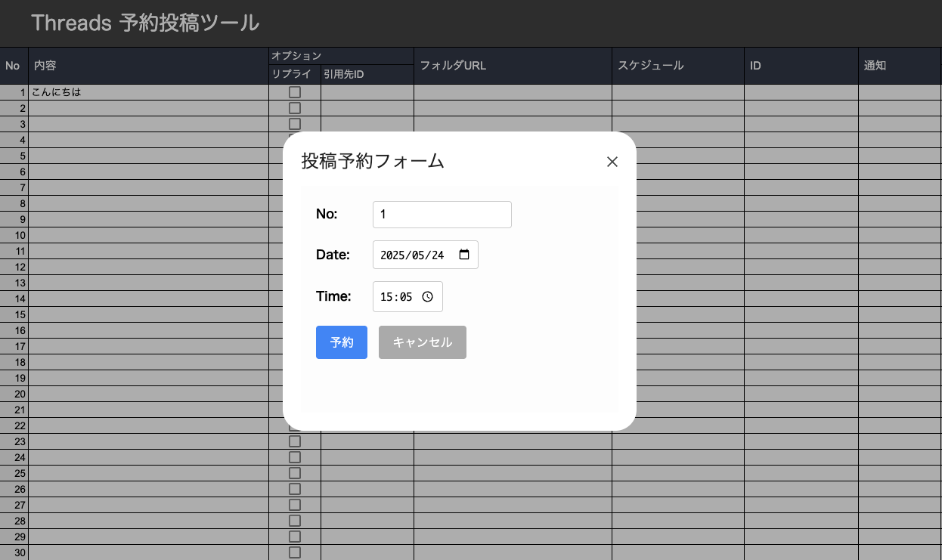
Task: Check the リプライ checkbox in row 23
Action: tap(295, 441)
